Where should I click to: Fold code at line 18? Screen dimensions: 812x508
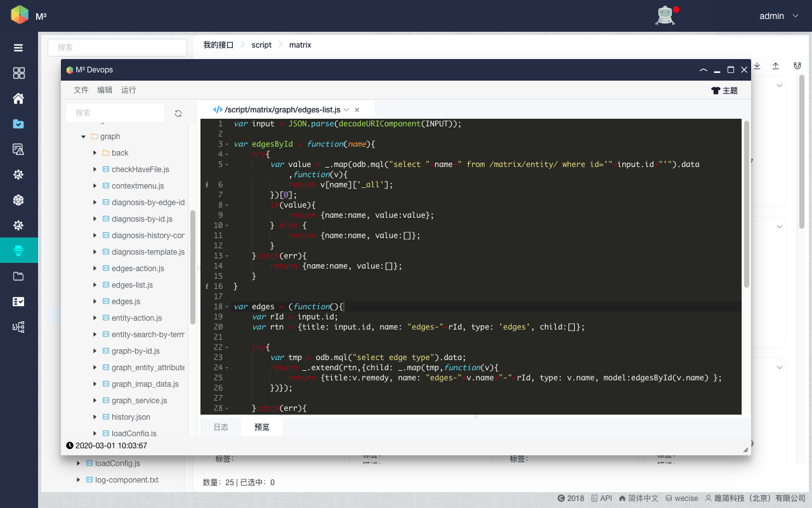click(228, 307)
